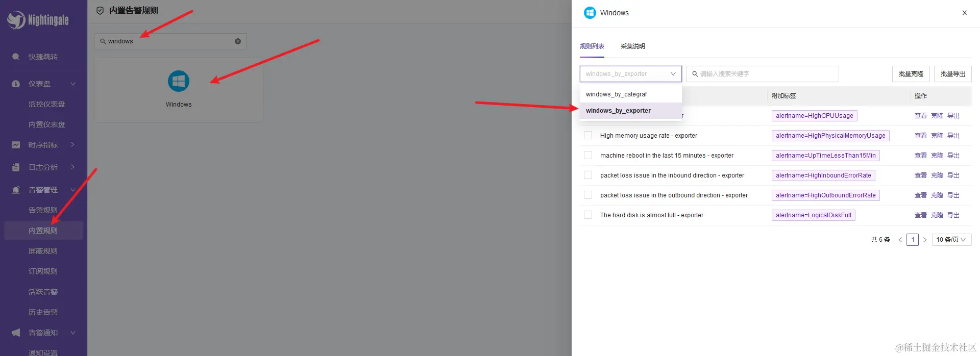This screenshot has height=356, width=980.
Task: Open the Windows logo card
Action: (x=179, y=90)
